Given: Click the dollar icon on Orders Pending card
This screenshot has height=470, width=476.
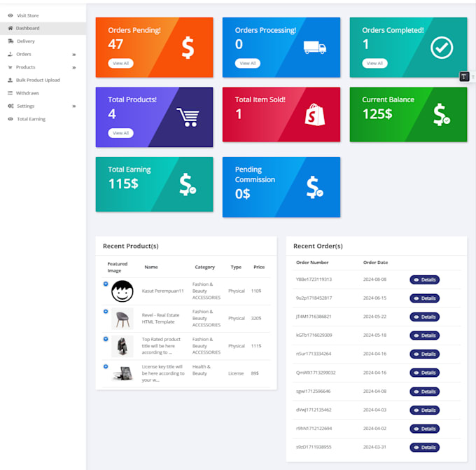Looking at the screenshot, I should point(188,48).
